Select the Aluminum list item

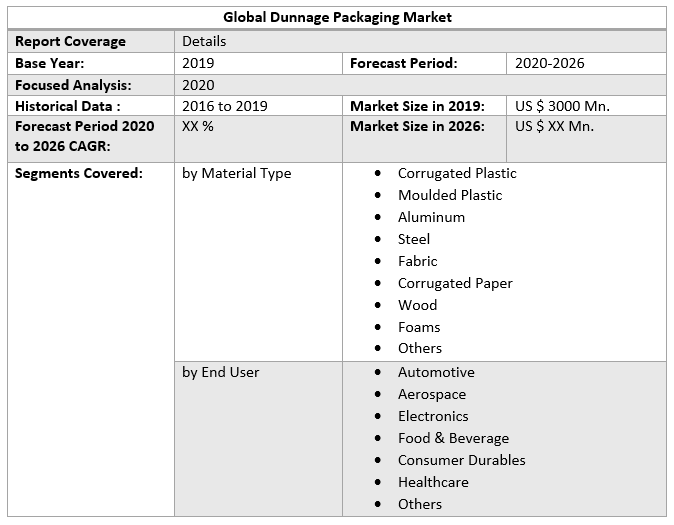point(431,217)
